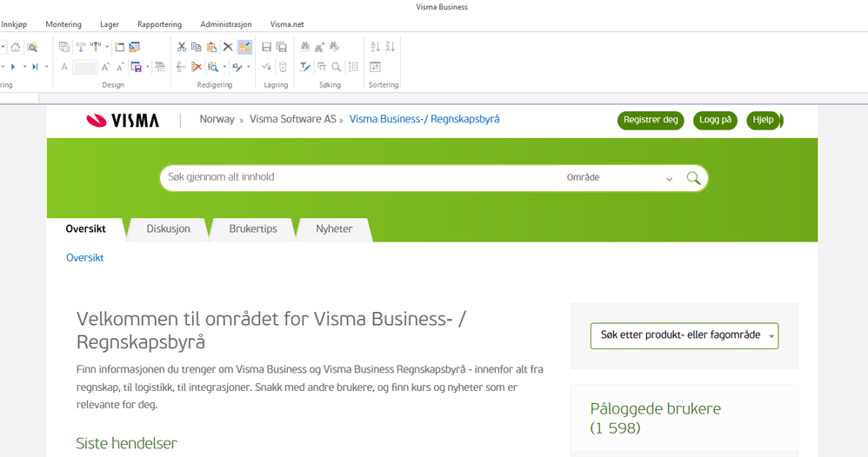The width and height of the screenshot is (868, 457).
Task: Click the 'Logg på' button
Action: (715, 120)
